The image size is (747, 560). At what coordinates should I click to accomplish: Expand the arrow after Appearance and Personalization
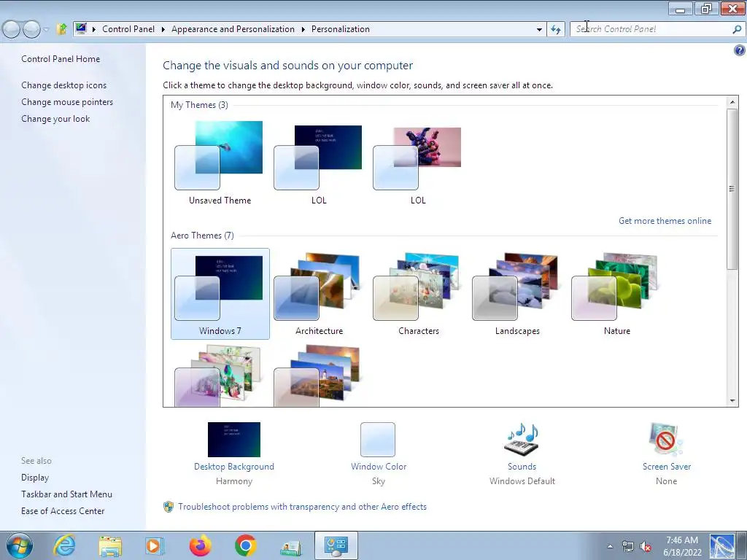[x=303, y=29]
